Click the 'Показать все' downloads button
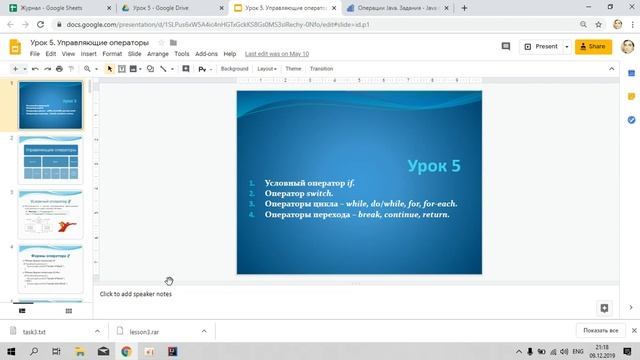Image resolution: width=640 pixels, height=360 pixels. [x=600, y=331]
